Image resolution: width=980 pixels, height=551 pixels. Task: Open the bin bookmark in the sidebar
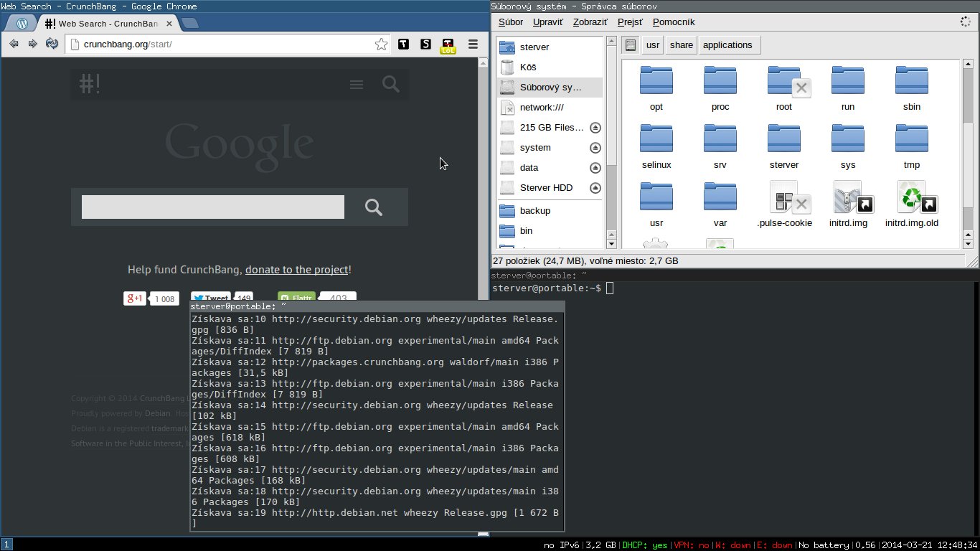click(x=550, y=230)
